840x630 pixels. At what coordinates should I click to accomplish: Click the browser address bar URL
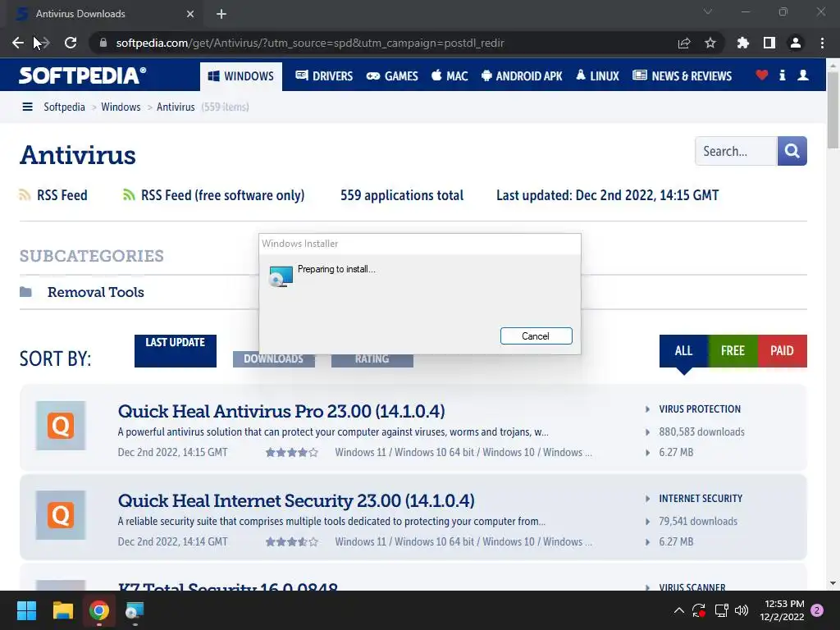coord(310,43)
